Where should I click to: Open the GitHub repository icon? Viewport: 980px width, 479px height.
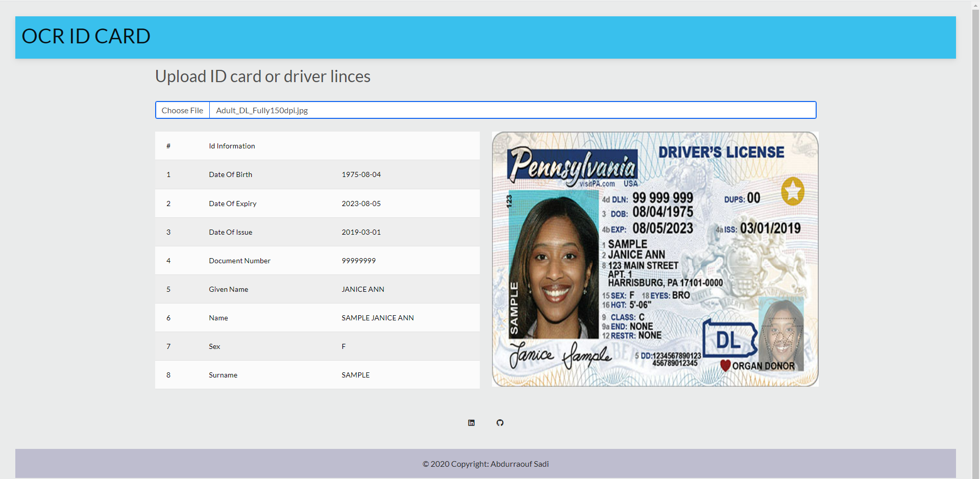(500, 422)
